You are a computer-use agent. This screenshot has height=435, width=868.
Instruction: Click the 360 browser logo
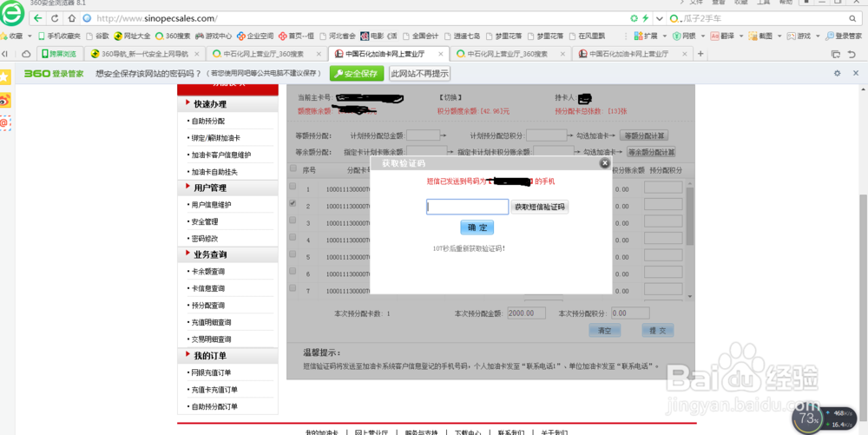12,13
